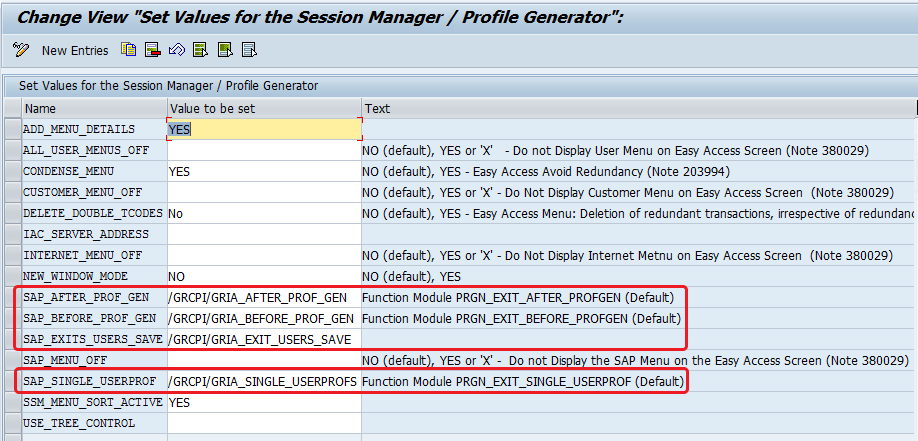Viewport: 918px width, 441px height.
Task: Click the Deselect All toolbar icon
Action: [x=249, y=49]
